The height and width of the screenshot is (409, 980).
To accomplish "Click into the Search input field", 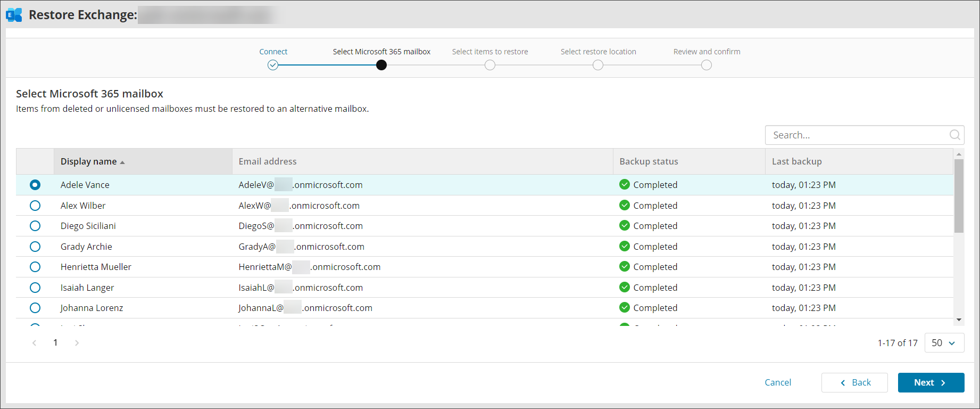I will (x=857, y=135).
